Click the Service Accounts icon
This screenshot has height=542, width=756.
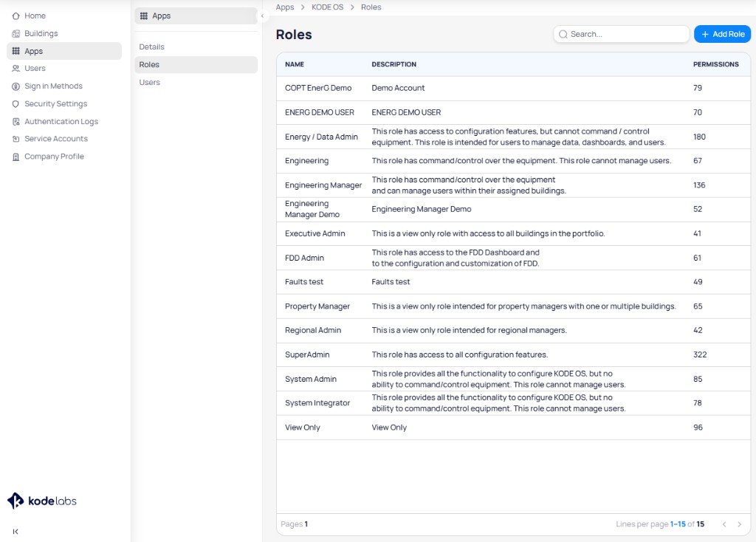click(x=16, y=139)
